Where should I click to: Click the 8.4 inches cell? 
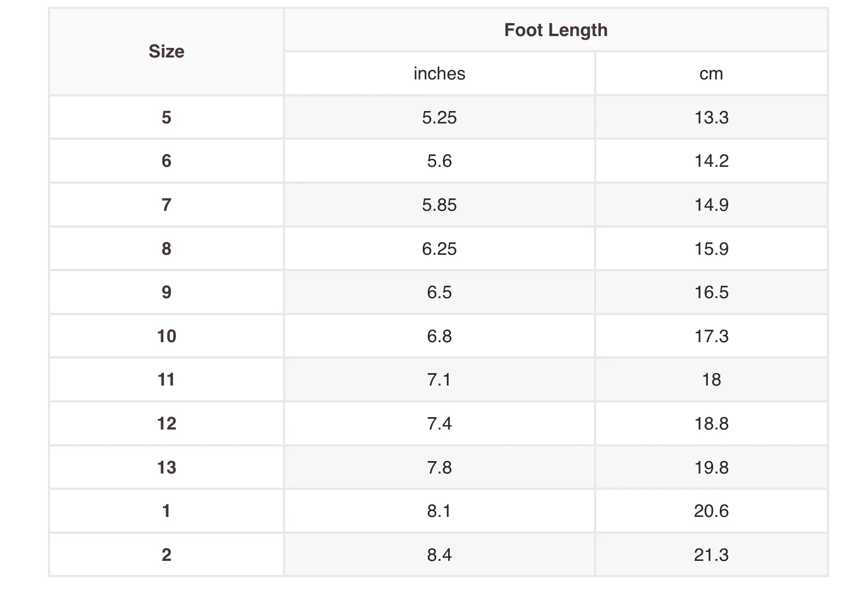(440, 555)
